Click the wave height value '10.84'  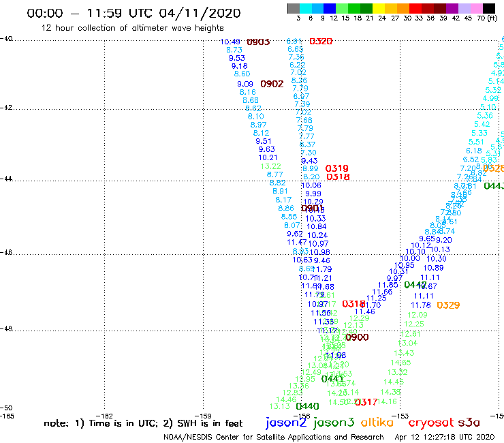point(317,226)
